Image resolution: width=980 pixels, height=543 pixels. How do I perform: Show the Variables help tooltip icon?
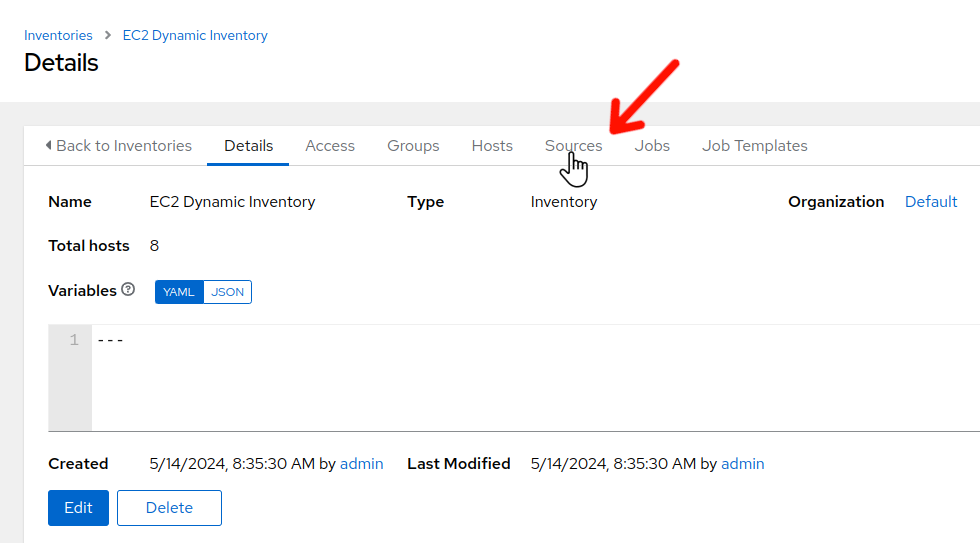tap(128, 290)
